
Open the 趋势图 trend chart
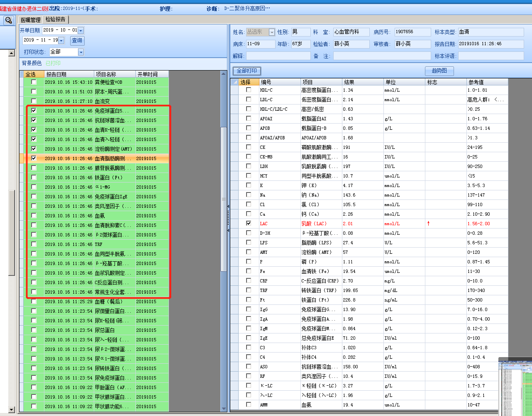click(x=439, y=71)
